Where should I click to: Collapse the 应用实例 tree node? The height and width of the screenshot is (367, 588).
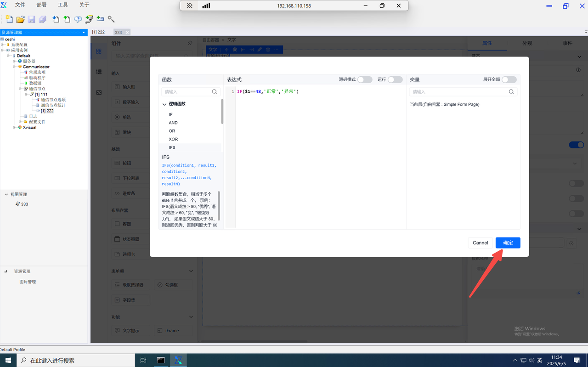(x=2, y=50)
